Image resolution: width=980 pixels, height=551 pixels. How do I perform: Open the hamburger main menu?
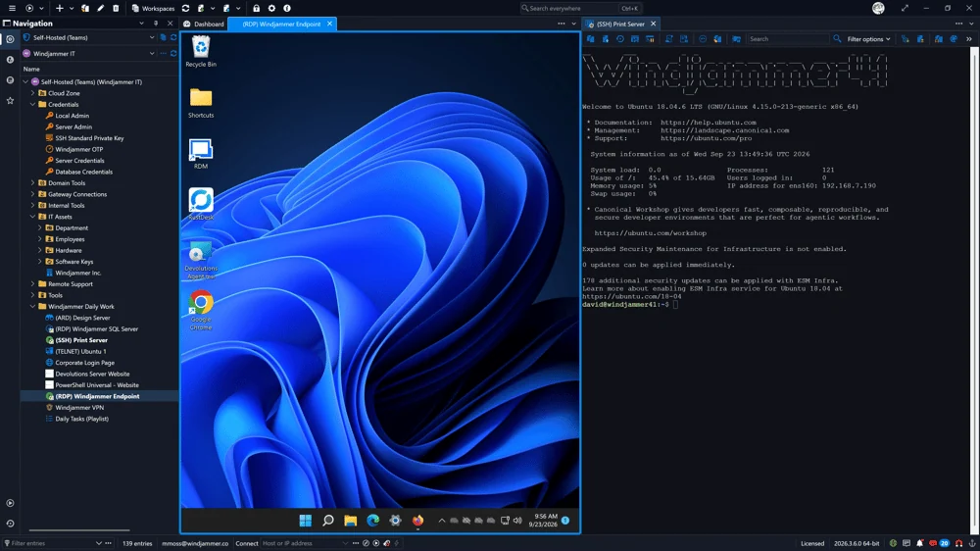pos(12,8)
